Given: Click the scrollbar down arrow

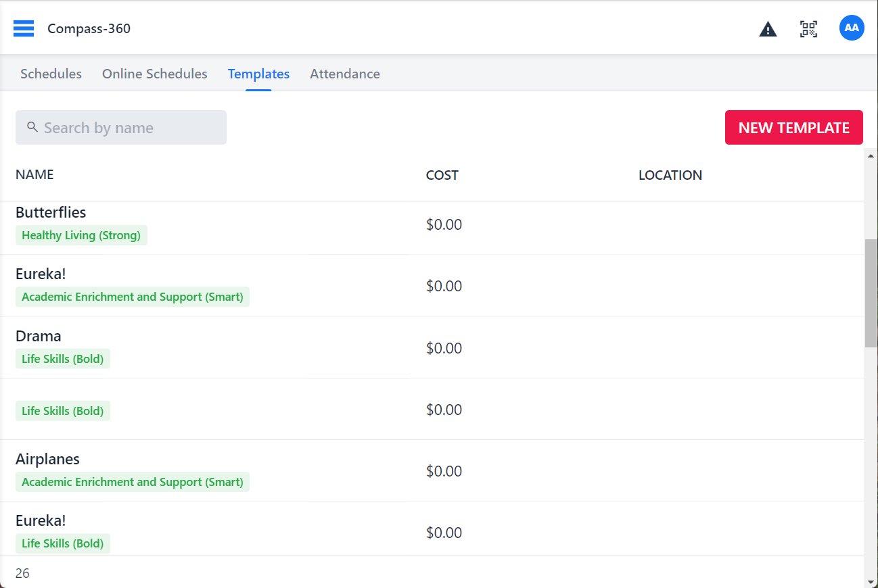Looking at the screenshot, I should (x=871, y=581).
